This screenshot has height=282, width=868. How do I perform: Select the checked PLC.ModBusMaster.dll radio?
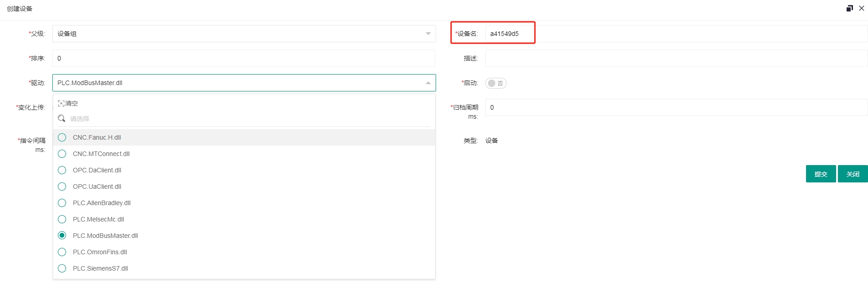62,236
